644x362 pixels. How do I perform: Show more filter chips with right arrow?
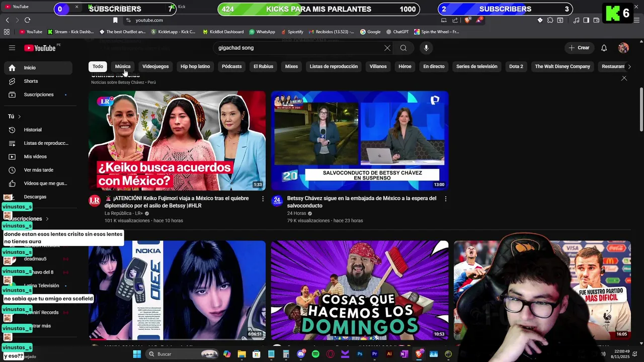[629, 66]
